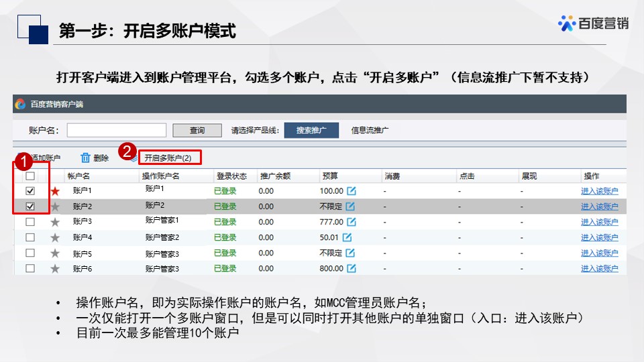Click the 操作 column header

592,176
